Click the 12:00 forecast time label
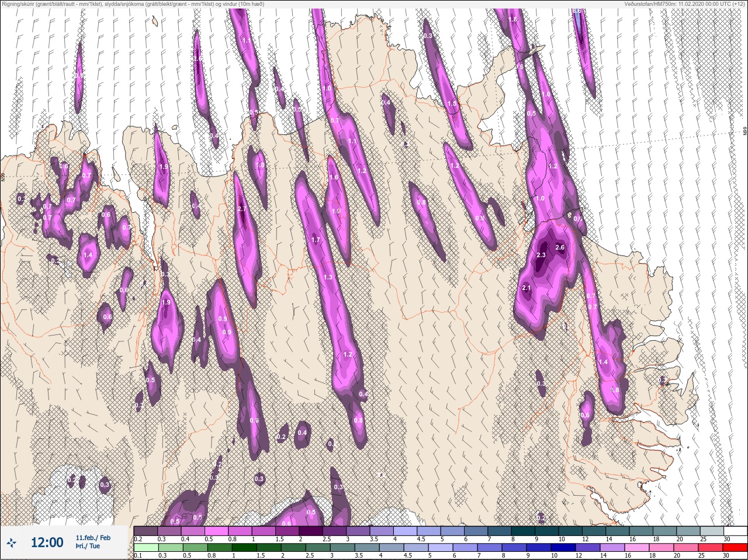 tap(47, 542)
